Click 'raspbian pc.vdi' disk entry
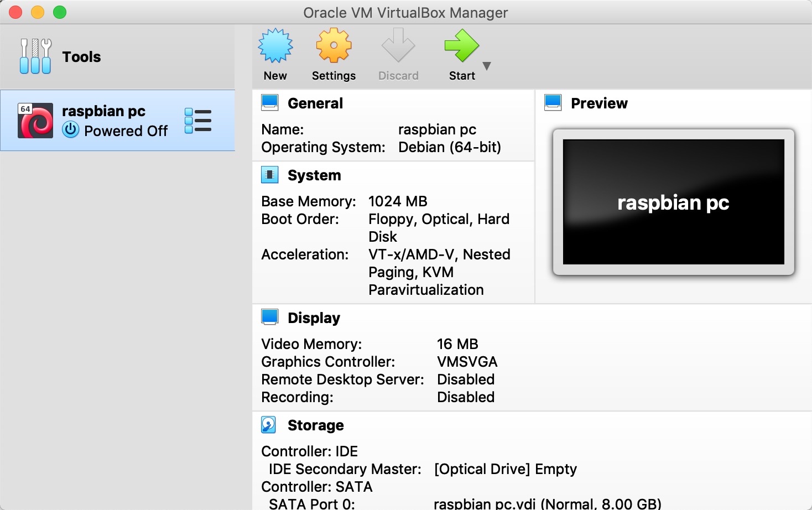The image size is (812, 510). click(x=548, y=504)
